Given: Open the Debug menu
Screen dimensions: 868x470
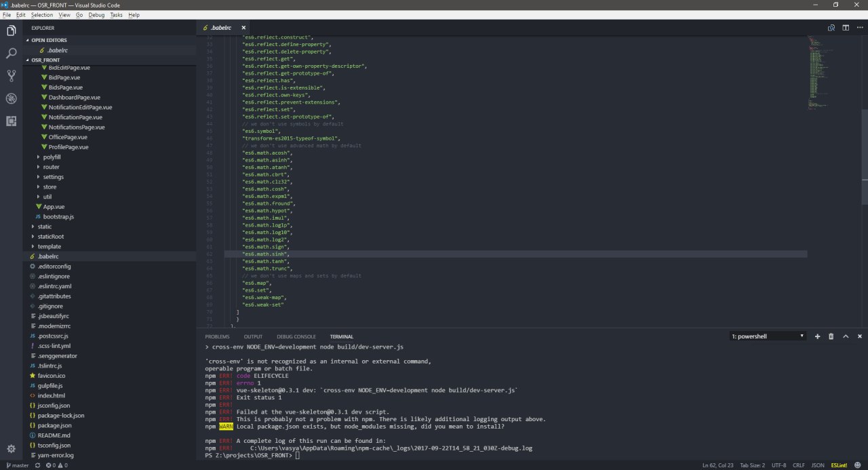Looking at the screenshot, I should tap(96, 14).
